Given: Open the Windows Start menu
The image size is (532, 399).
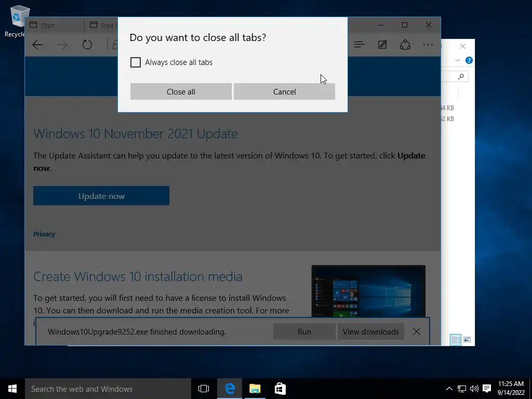Looking at the screenshot, I should tap(12, 389).
